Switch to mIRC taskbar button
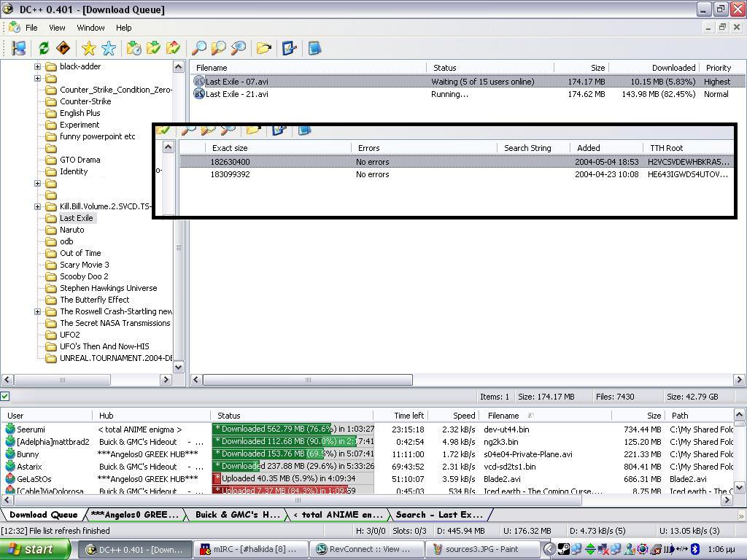 click(249, 550)
